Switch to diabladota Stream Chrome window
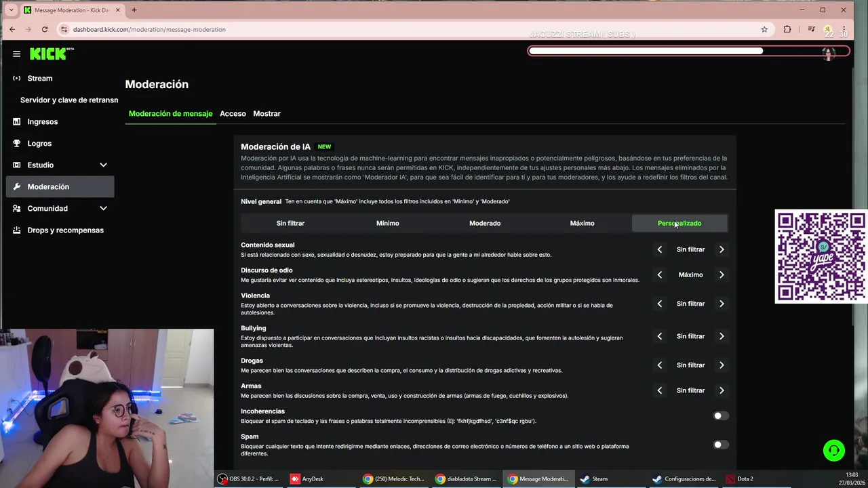This screenshot has height=488, width=868. 467,479
